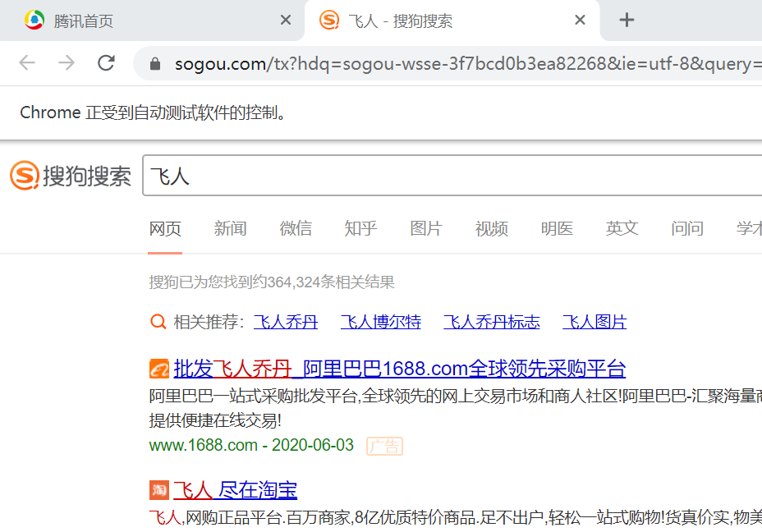
Task: Switch to 新闻 search results
Action: (231, 228)
